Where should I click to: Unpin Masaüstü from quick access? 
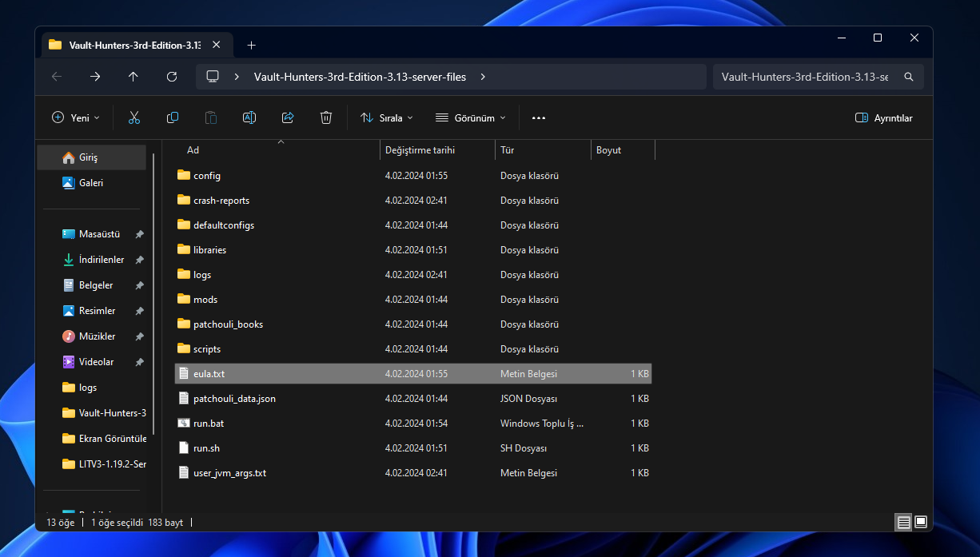[139, 234]
